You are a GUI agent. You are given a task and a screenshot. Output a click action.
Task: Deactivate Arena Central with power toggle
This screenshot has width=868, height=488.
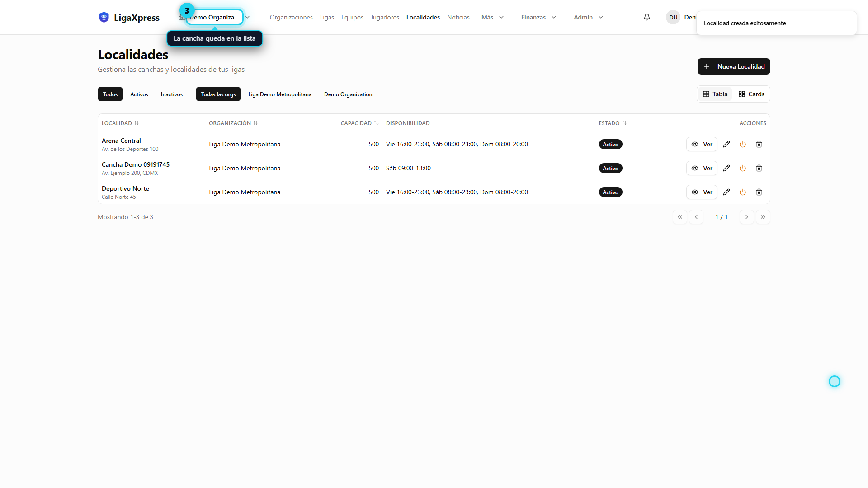coord(743,144)
